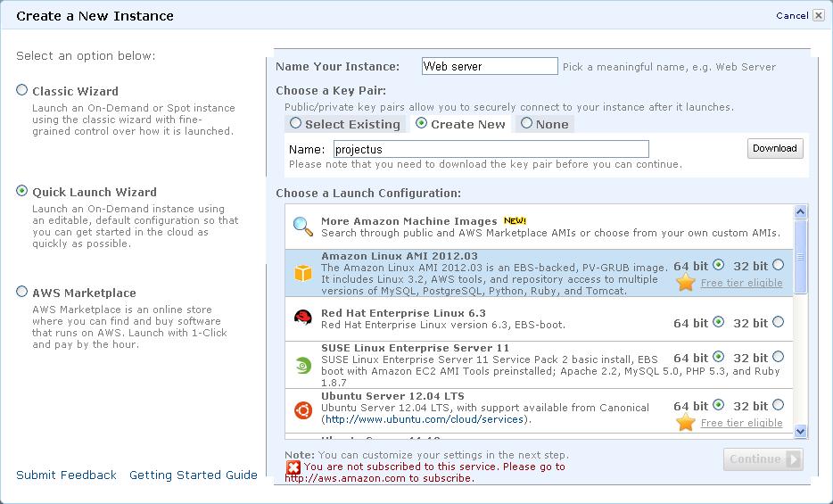Screen dimensions: 833x504
Task: Select 32 bit for Amazon Linux AMI
Action: pyautogui.click(x=779, y=264)
